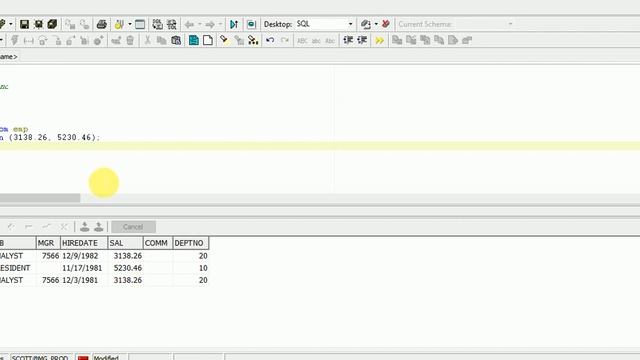Click the forward navigation arrow icon
This screenshot has width=640, height=360.
coord(210,24)
